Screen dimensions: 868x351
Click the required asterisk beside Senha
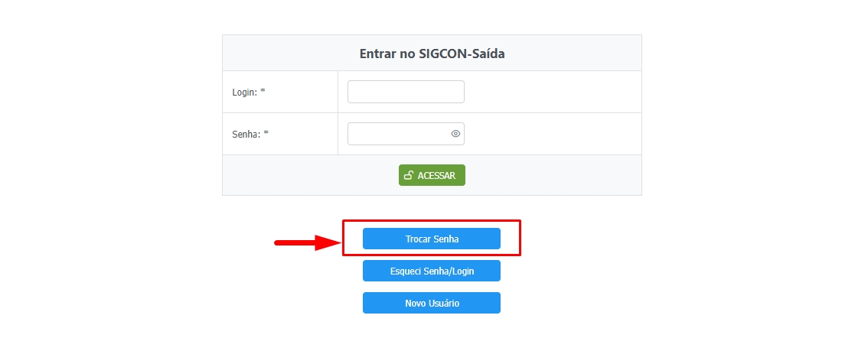[x=266, y=134]
